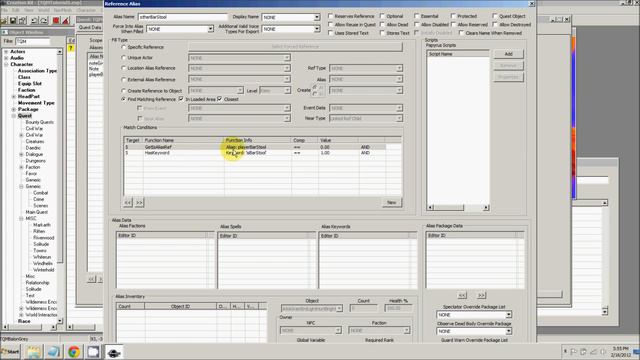Select the GetIsAliasRef condition row
The width and height of the screenshot is (640, 360).
tap(255, 147)
